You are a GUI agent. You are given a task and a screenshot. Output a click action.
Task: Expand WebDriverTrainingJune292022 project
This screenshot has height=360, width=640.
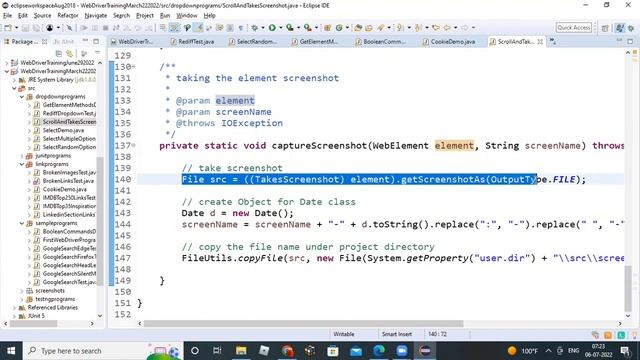click(x=7, y=63)
